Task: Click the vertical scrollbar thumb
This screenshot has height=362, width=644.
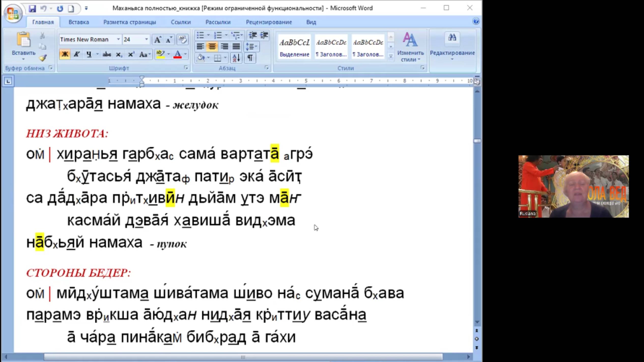Action: (477, 141)
